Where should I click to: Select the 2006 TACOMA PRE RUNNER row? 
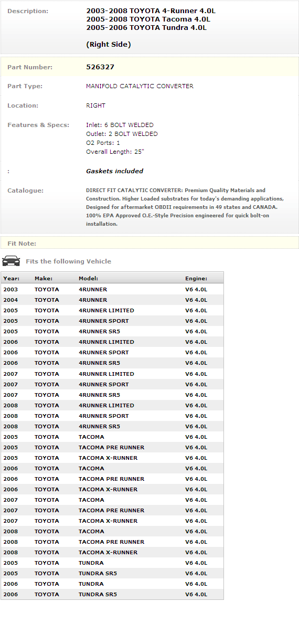tap(112, 479)
